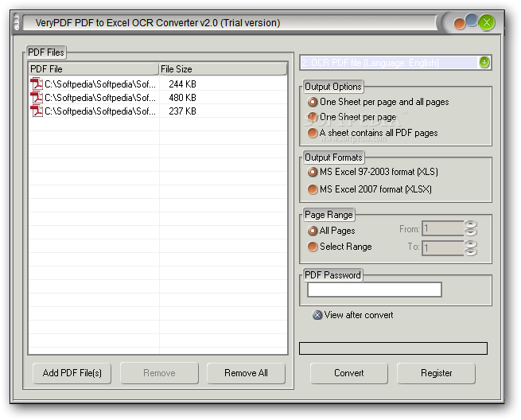Click the PDF icon beside the 237 KB file
The height and width of the screenshot is (420, 521).
37,111
